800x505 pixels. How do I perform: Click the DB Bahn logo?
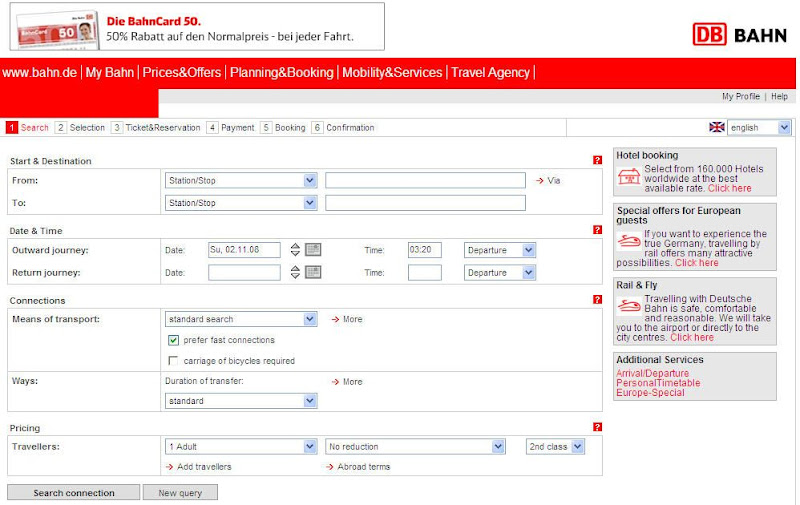pyautogui.click(x=739, y=35)
